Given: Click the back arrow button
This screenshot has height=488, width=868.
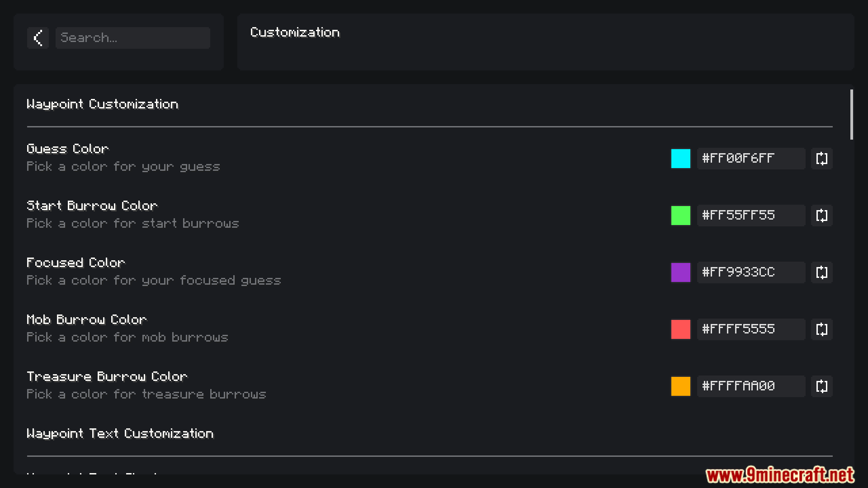Looking at the screenshot, I should (x=38, y=38).
